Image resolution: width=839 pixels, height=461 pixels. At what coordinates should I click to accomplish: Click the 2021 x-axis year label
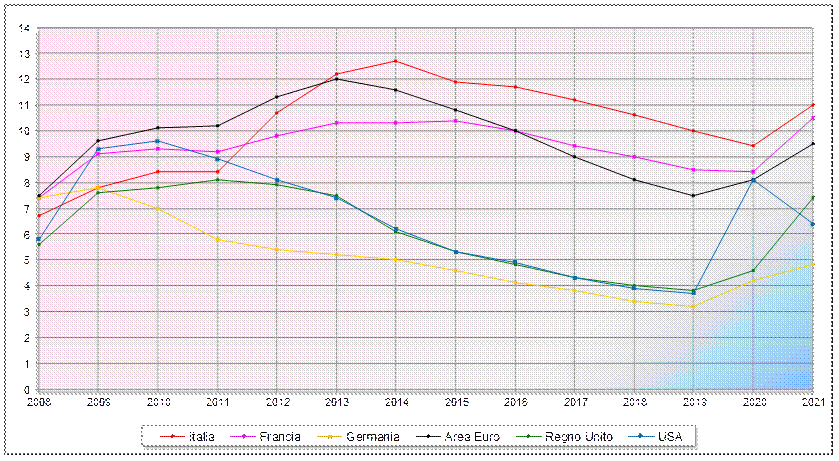click(813, 402)
